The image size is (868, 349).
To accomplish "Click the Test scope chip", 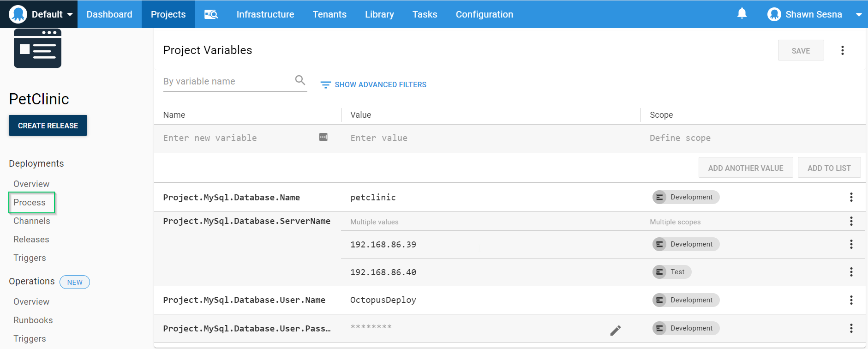I will [x=672, y=272].
